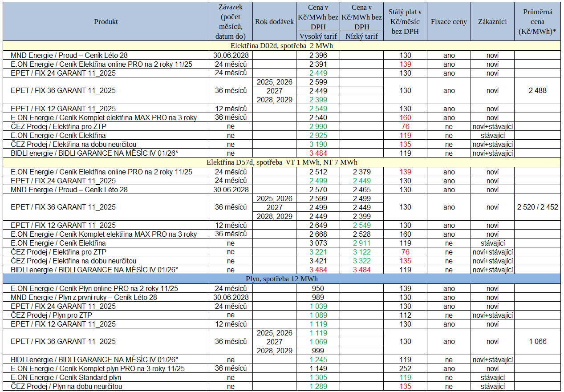Select average price cell 2 520 / 2 452
Viewport: 564px width, 392px height.
pos(537,207)
